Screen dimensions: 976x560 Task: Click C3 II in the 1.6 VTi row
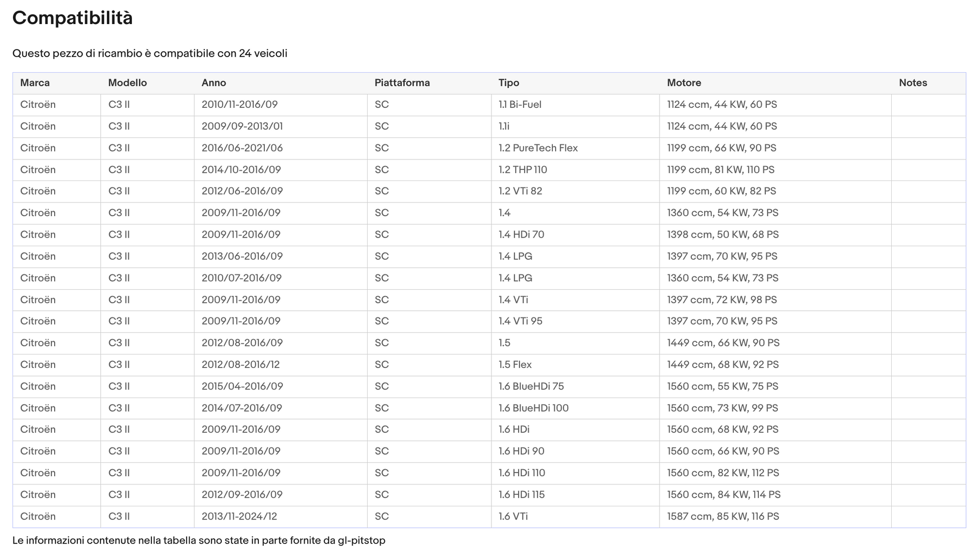point(119,516)
